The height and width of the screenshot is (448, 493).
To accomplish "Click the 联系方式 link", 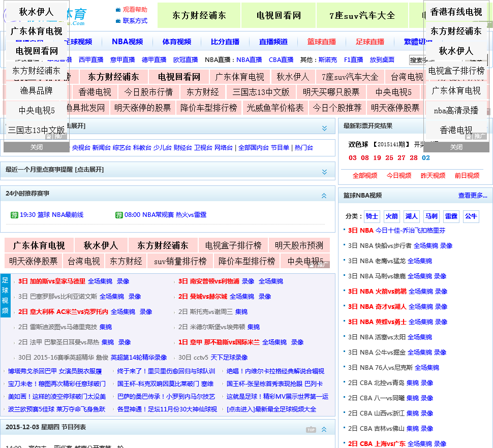I will [135, 21].
